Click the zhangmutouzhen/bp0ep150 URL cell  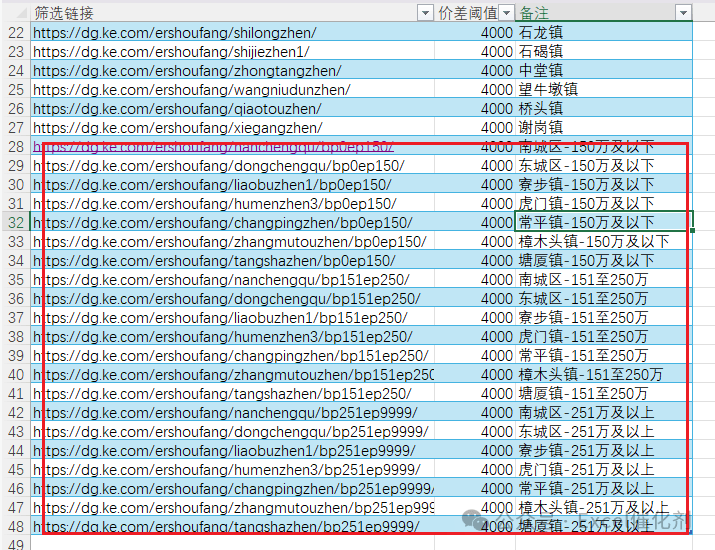232,242
